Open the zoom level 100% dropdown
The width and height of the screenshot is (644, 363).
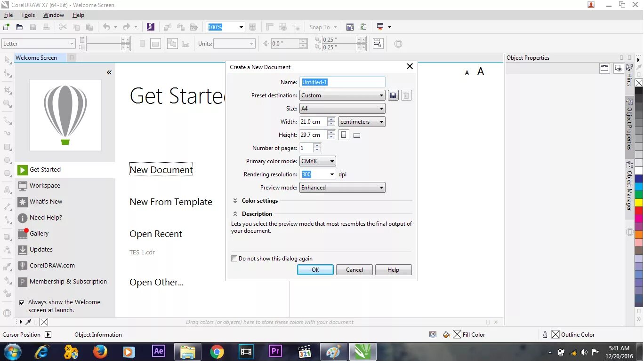pos(241,27)
